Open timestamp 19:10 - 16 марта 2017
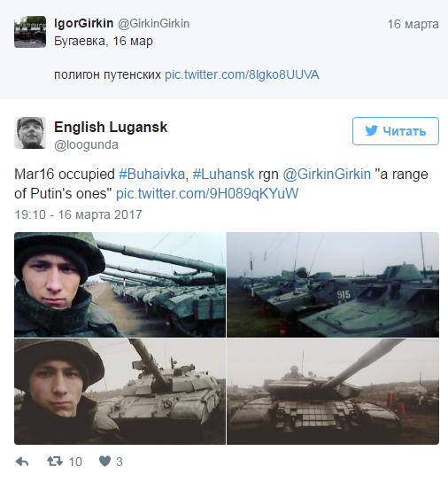Screen dimensions: 448x482 coord(78,214)
